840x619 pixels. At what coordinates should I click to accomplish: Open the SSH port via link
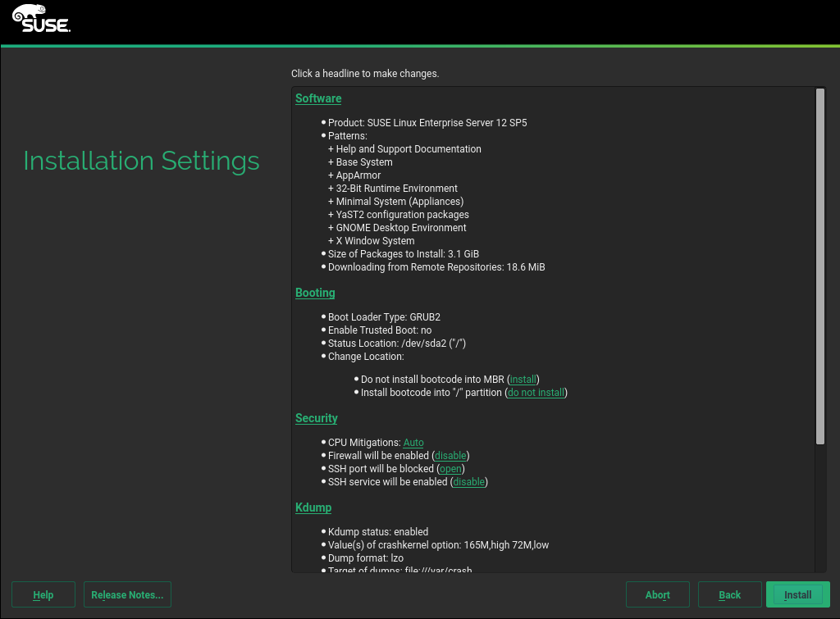(x=450, y=469)
